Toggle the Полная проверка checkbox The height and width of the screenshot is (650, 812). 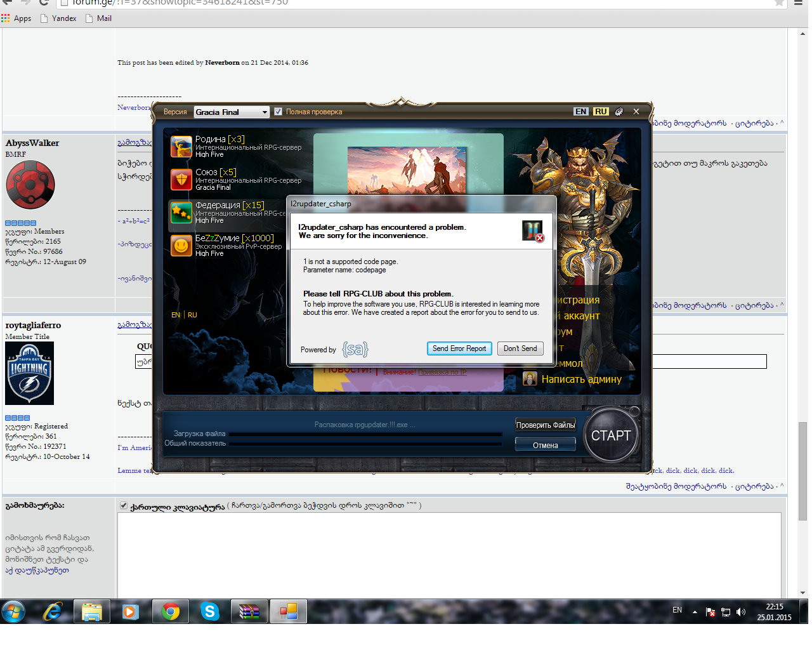tap(278, 112)
